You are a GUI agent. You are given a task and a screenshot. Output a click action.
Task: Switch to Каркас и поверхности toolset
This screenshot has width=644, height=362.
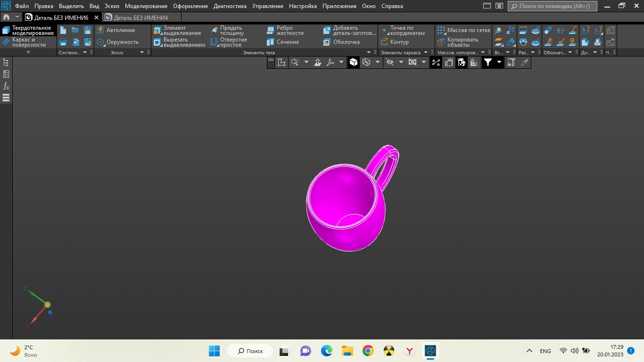click(x=28, y=42)
